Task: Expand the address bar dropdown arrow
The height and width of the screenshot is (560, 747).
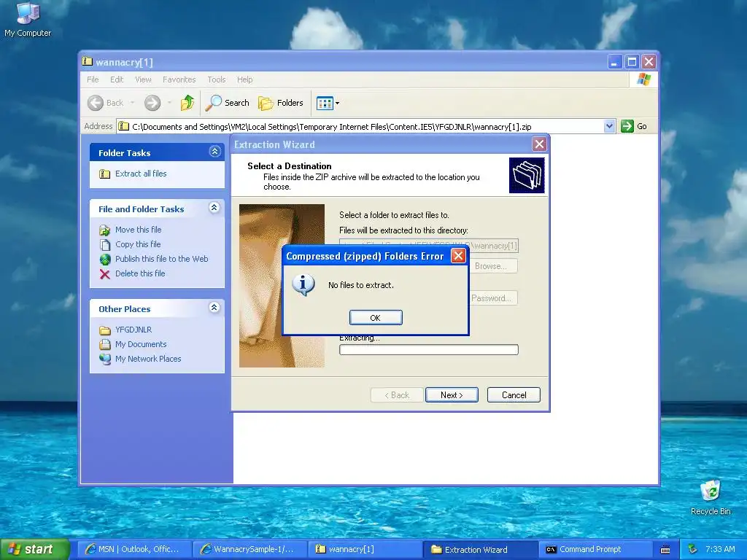Action: [x=609, y=126]
